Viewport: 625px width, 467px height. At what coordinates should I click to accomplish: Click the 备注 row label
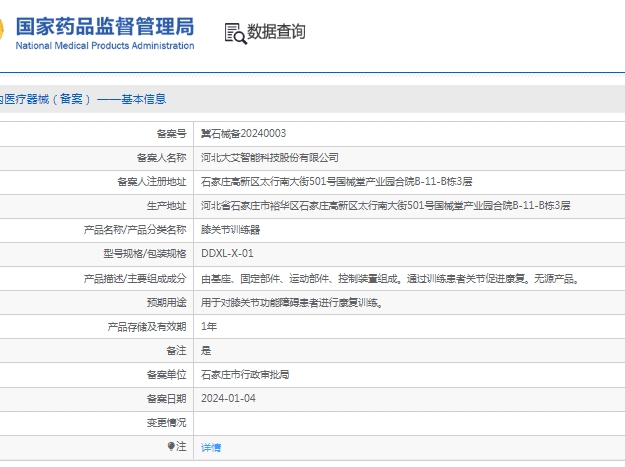pyautogui.click(x=176, y=351)
